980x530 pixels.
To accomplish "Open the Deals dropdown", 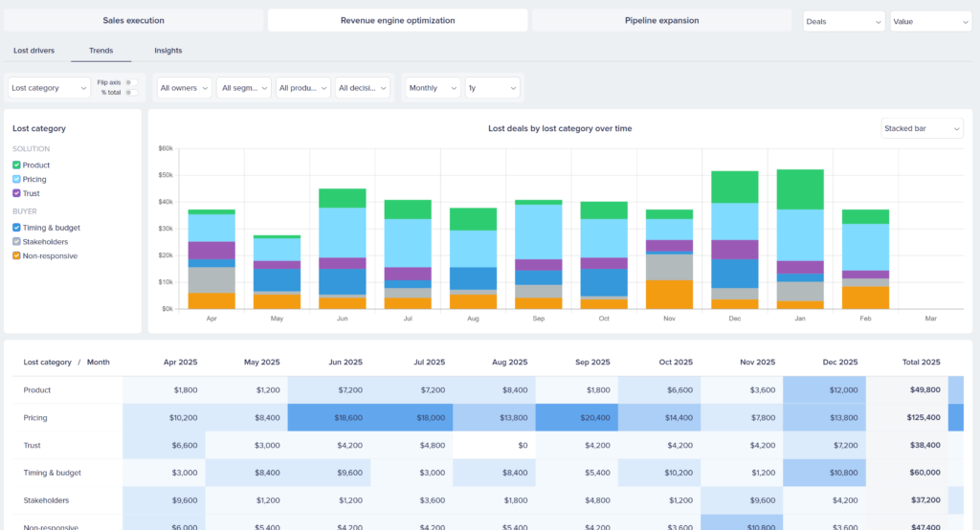I will [843, 21].
